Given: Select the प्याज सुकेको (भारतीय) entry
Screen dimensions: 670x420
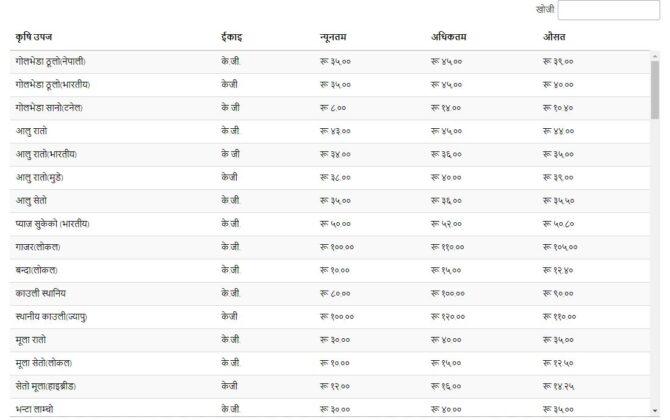Looking at the screenshot, I should pyautogui.click(x=52, y=223).
